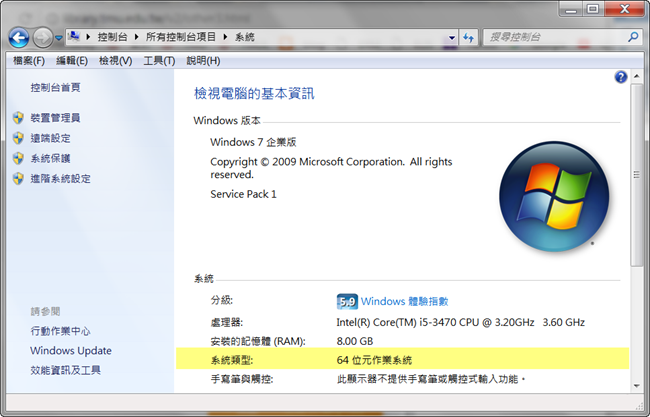650x417 pixels.
Task: Maximize the System window
Action: (x=593, y=9)
